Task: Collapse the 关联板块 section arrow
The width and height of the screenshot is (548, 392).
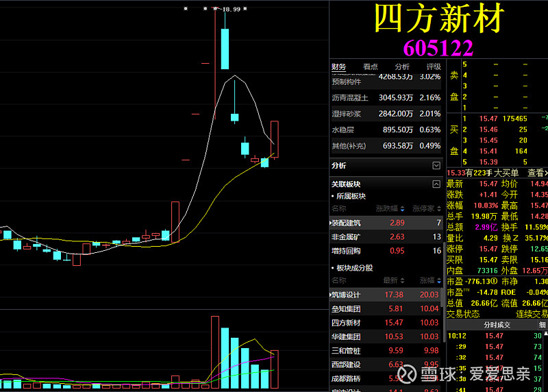Action: click(436, 184)
